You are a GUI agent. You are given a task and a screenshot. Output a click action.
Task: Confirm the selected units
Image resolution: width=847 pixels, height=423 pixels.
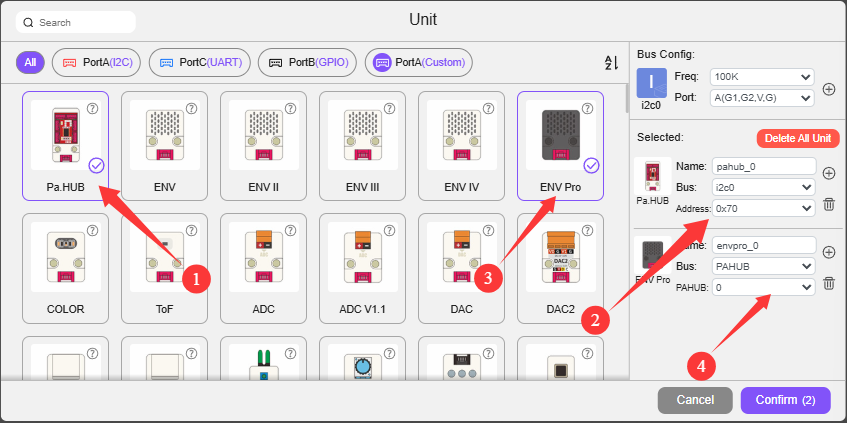coord(785,400)
